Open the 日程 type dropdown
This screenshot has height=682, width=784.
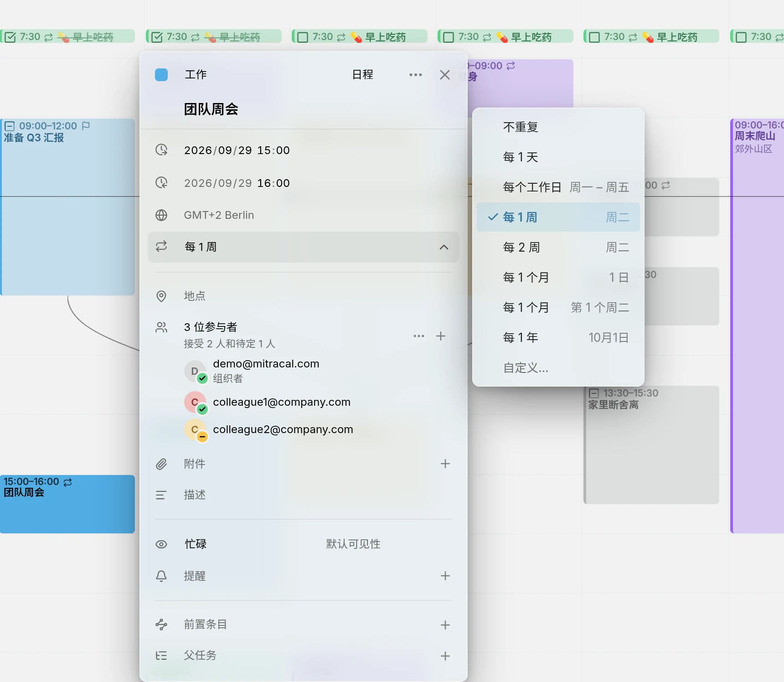tap(363, 75)
